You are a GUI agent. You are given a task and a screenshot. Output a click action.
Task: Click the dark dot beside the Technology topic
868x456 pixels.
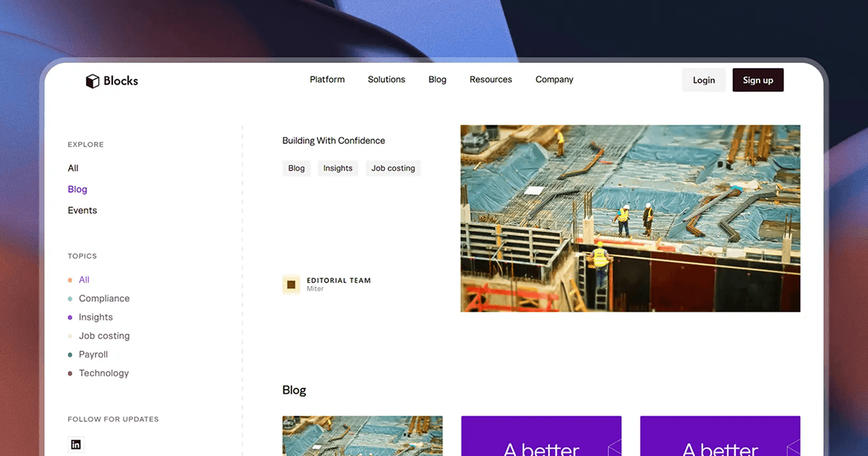click(x=69, y=373)
